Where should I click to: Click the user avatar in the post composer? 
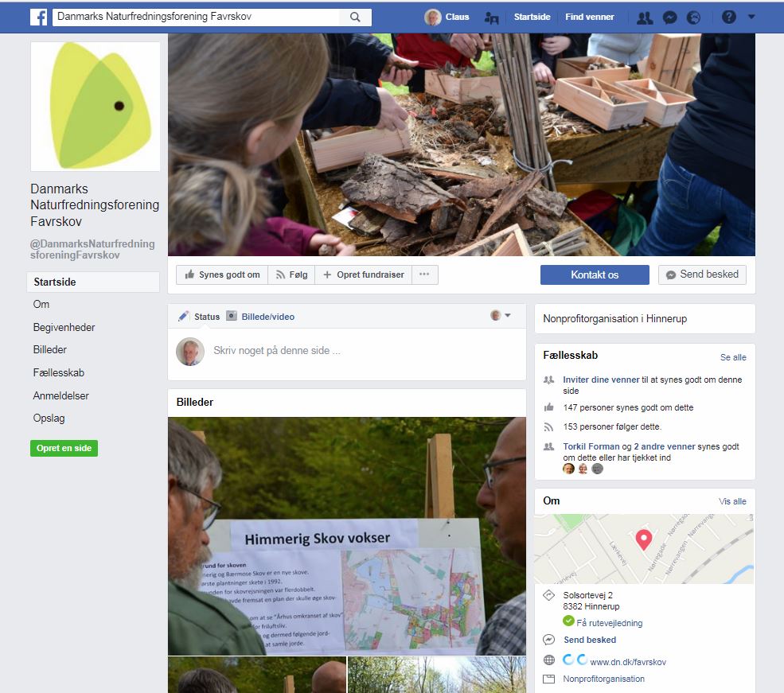pos(190,352)
